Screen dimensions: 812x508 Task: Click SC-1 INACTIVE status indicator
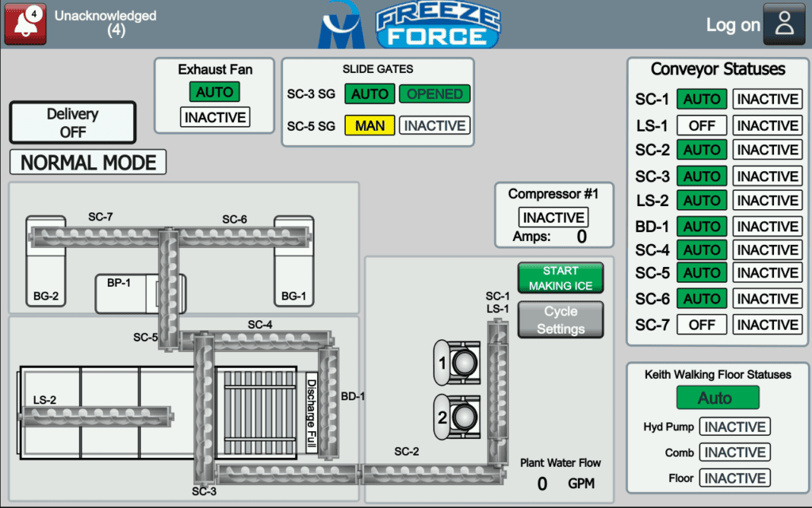(768, 99)
